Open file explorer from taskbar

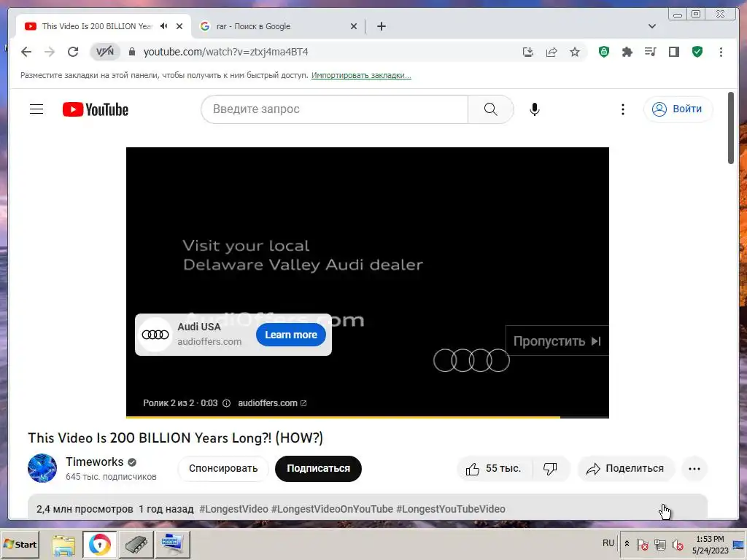[63, 544]
